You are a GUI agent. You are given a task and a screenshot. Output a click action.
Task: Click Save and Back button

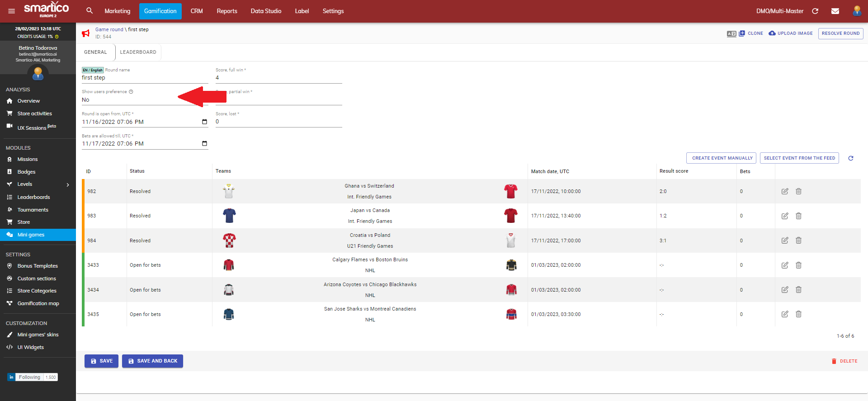[152, 361]
